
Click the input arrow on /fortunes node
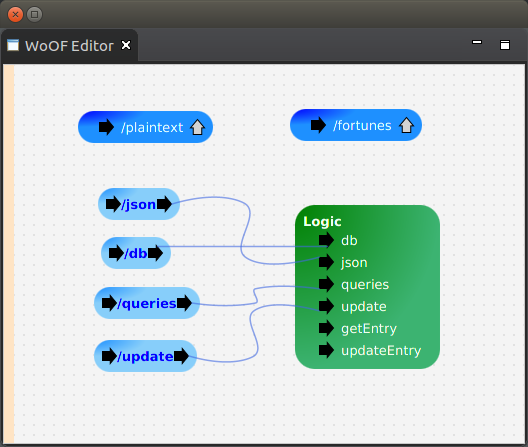(x=318, y=125)
